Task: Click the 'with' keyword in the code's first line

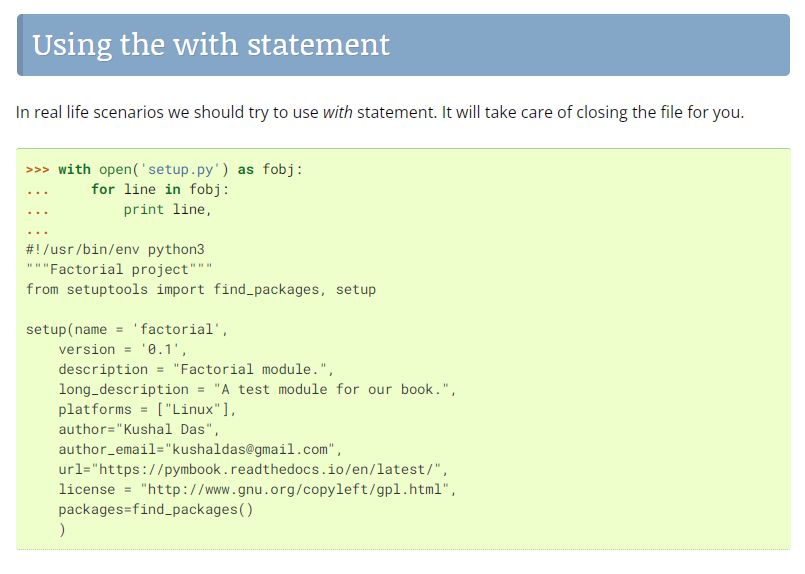Action: (74, 169)
